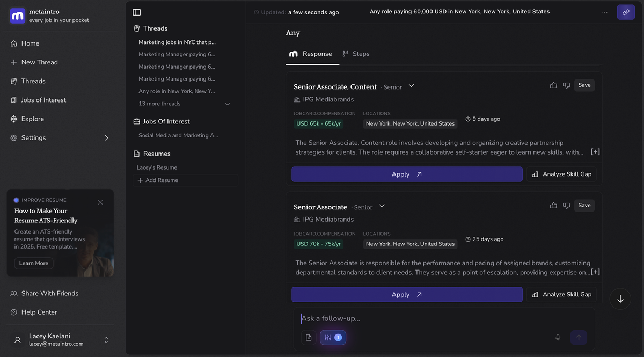Click the attach document icon in the follow-up composer
Screen dimensions: 644x357
click(308, 337)
